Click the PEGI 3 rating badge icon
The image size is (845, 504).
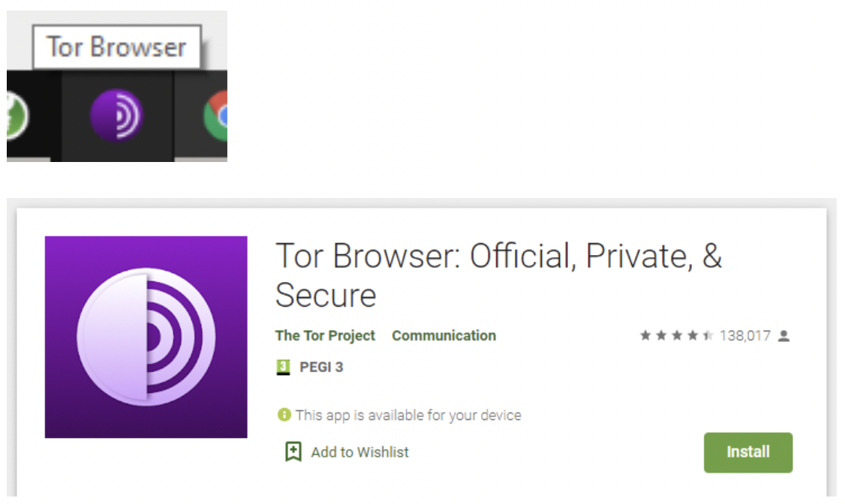pyautogui.click(x=283, y=367)
